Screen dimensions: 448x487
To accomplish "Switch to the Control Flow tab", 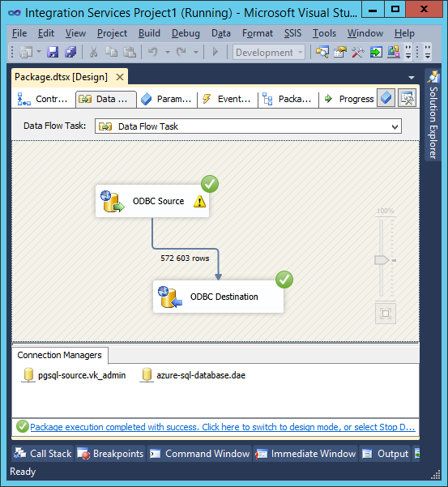I will (x=44, y=99).
